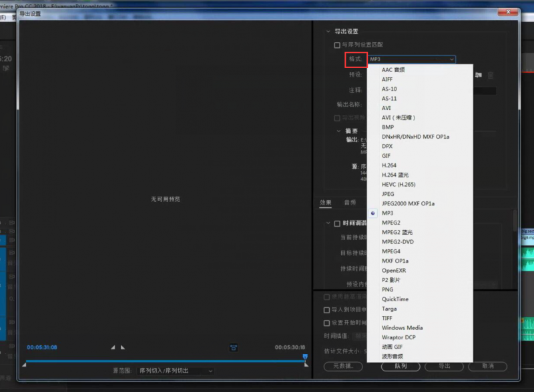
Task: Click the import preset icon
Action: coord(479,75)
